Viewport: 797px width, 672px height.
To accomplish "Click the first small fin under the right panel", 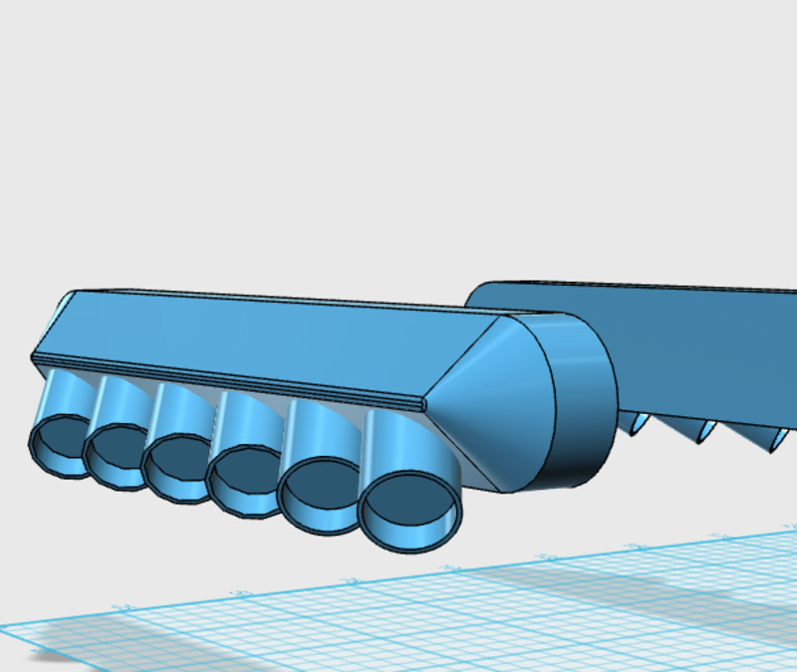I will pyautogui.click(x=638, y=426).
